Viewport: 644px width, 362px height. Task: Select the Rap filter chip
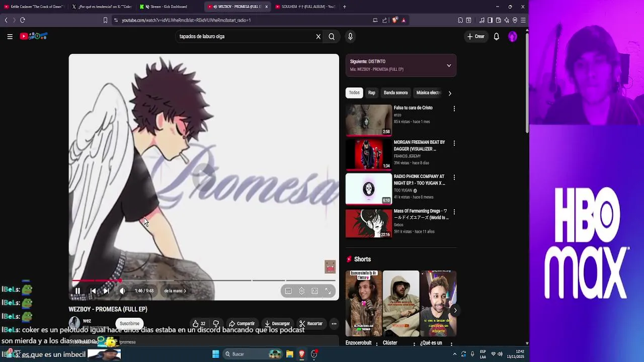[371, 93]
